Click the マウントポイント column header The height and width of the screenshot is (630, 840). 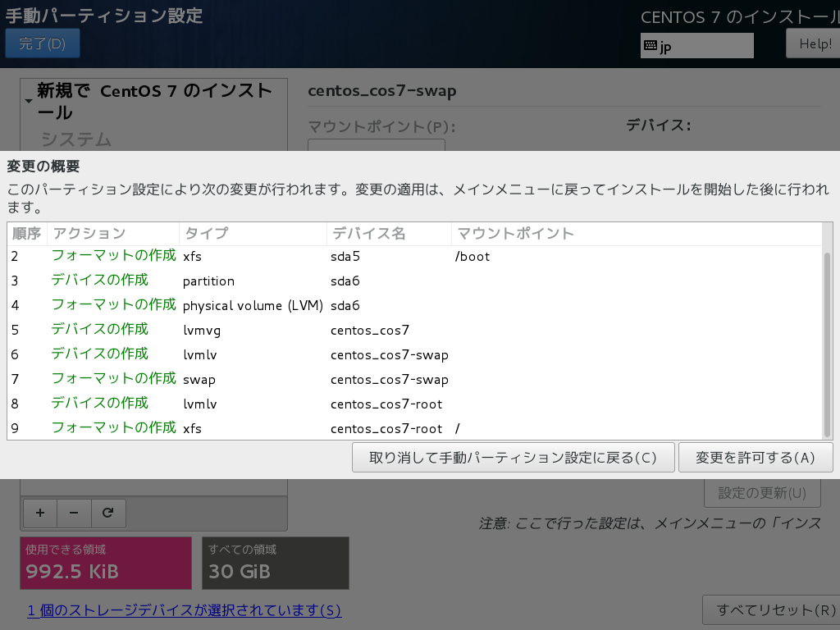[637, 234]
